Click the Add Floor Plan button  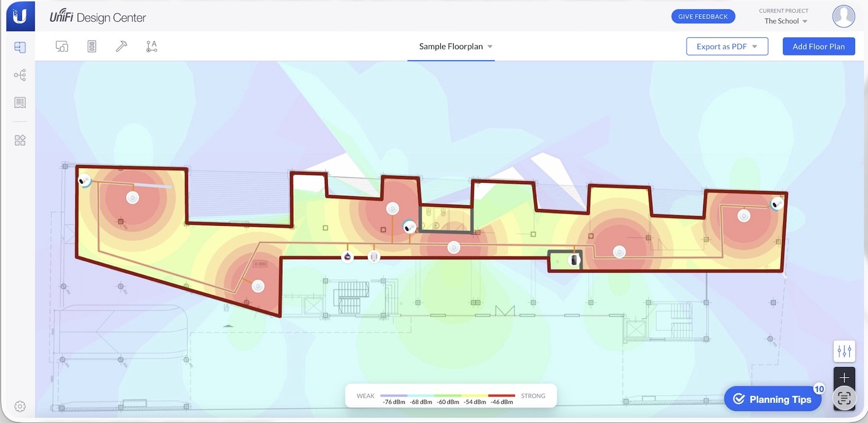[819, 45]
